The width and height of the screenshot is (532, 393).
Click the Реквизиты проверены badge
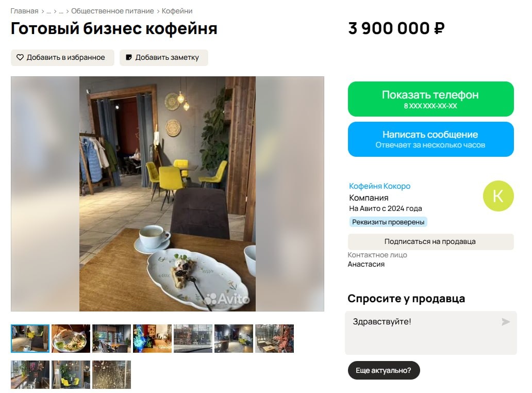click(388, 222)
